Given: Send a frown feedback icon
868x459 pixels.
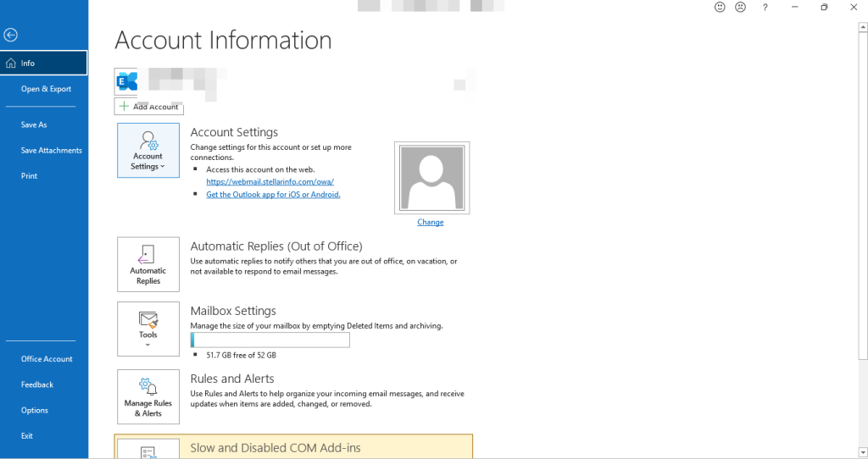Looking at the screenshot, I should click(740, 7).
